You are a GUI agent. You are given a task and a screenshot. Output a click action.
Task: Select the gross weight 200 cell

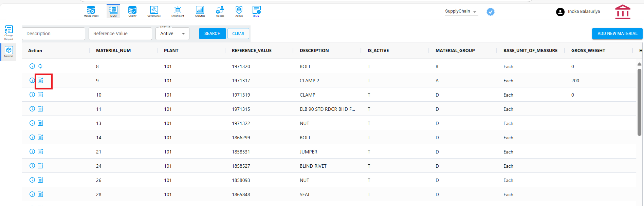coord(575,81)
